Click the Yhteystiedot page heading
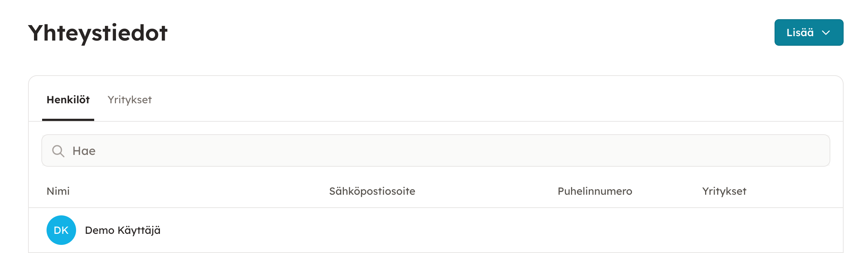The width and height of the screenshot is (868, 253). 98,33
